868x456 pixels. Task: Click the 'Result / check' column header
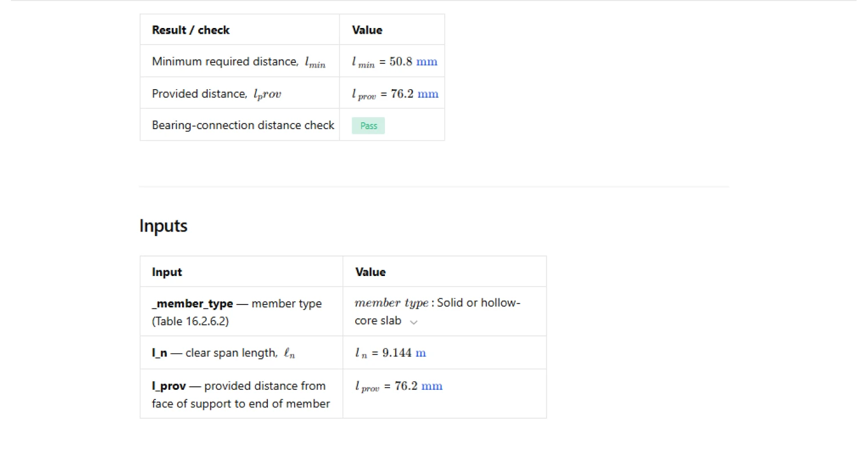pos(191,30)
